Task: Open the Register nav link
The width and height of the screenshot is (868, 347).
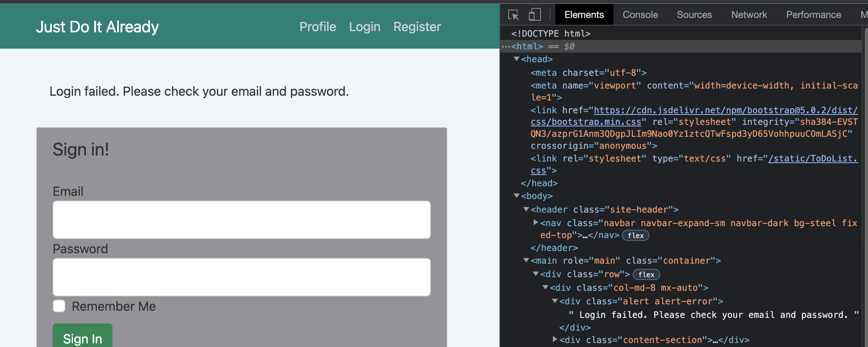Action: [417, 27]
